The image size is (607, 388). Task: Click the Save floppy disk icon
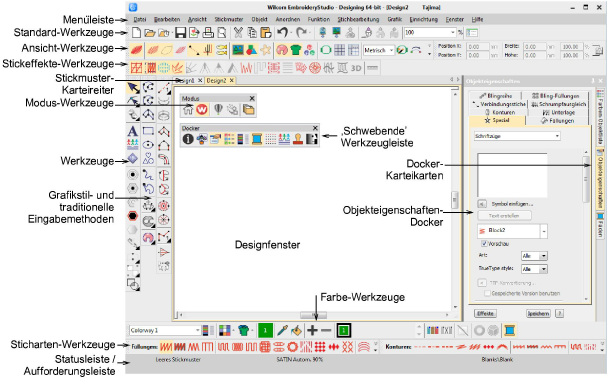coord(180,33)
